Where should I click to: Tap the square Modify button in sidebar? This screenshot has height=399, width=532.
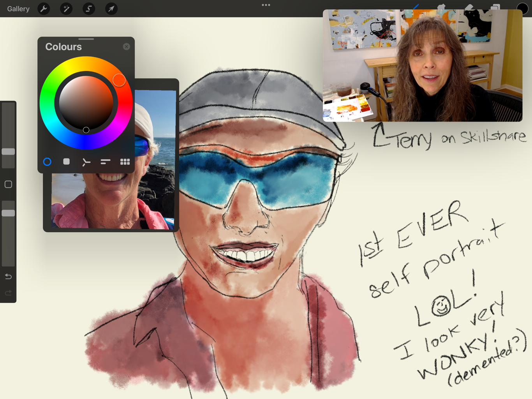point(8,184)
